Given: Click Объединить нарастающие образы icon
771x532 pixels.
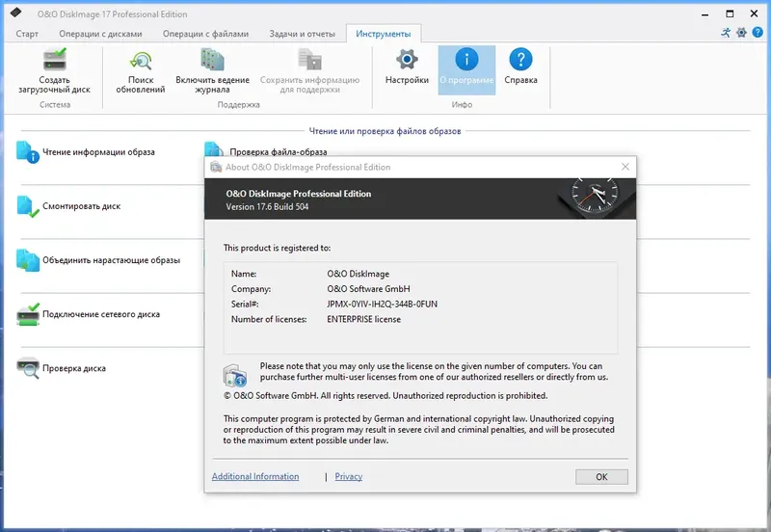Looking at the screenshot, I should (28, 260).
